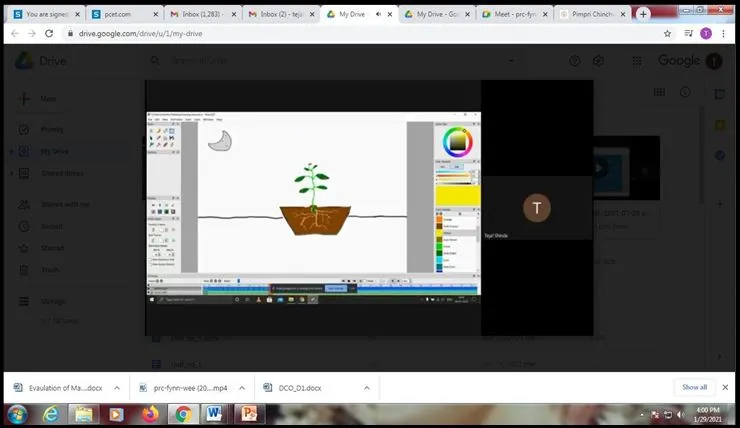The image size is (740, 428).
Task: Open Shared with me in sidebar
Action: (65, 204)
